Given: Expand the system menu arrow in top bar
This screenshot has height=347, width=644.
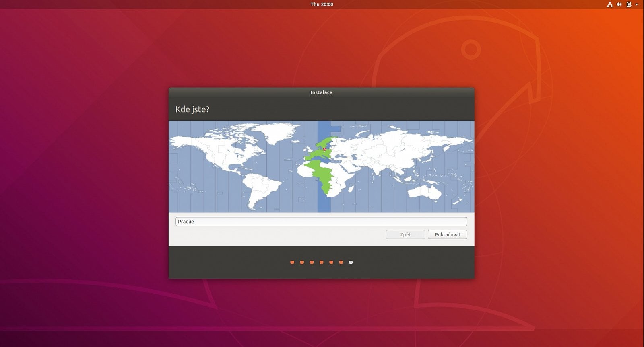Looking at the screenshot, I should tap(637, 4).
